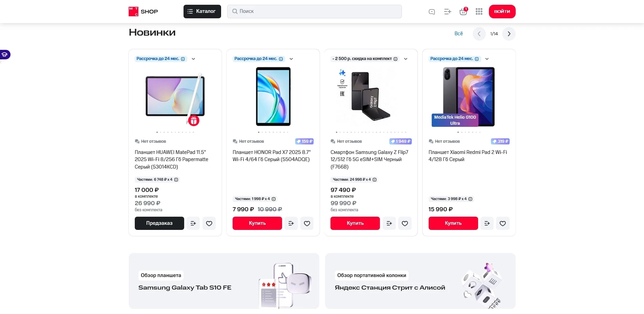Screen dimensions: 644x314
Task: Click the cashback badge on the Galaxy Z Flip7
Action: (401, 141)
